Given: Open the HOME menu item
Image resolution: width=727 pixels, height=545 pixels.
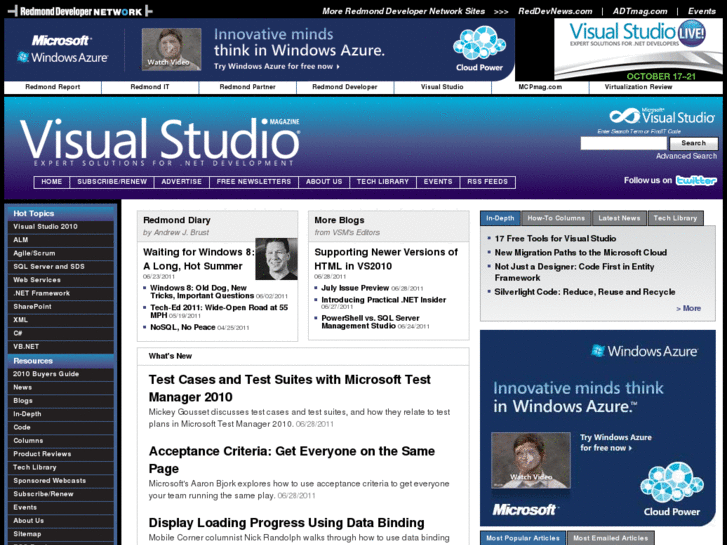Looking at the screenshot, I should 51,182.
